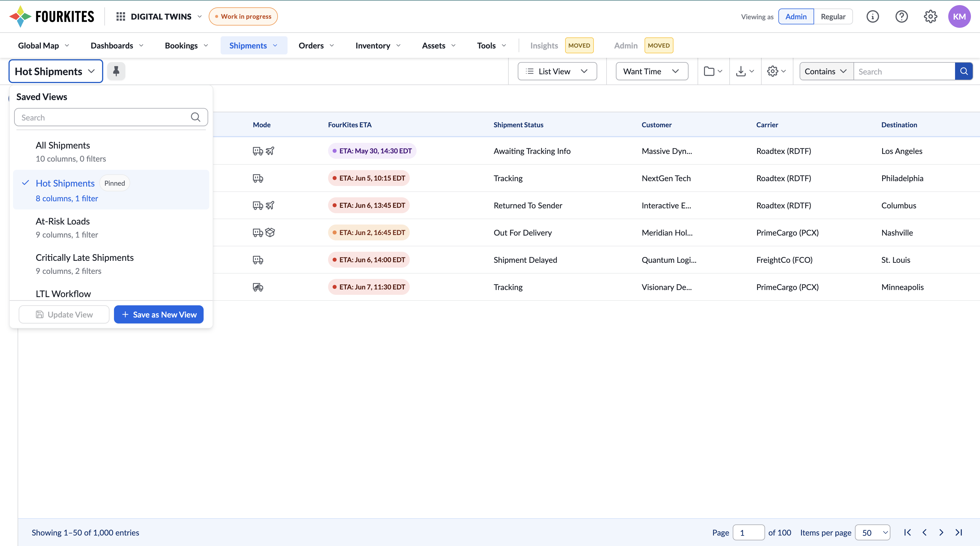Expand the Dashboards menu

click(117, 46)
